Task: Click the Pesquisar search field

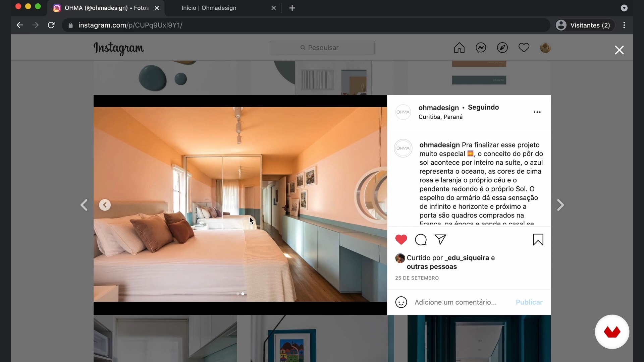Action: (x=322, y=48)
